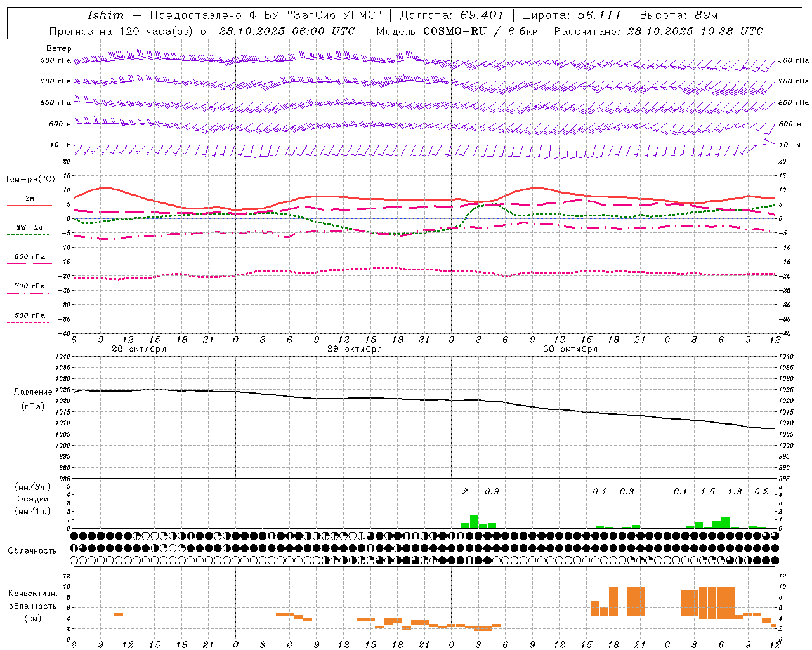Click the "Облачность" cloud cover label
This screenshot has height=650, width=812.
point(32,550)
